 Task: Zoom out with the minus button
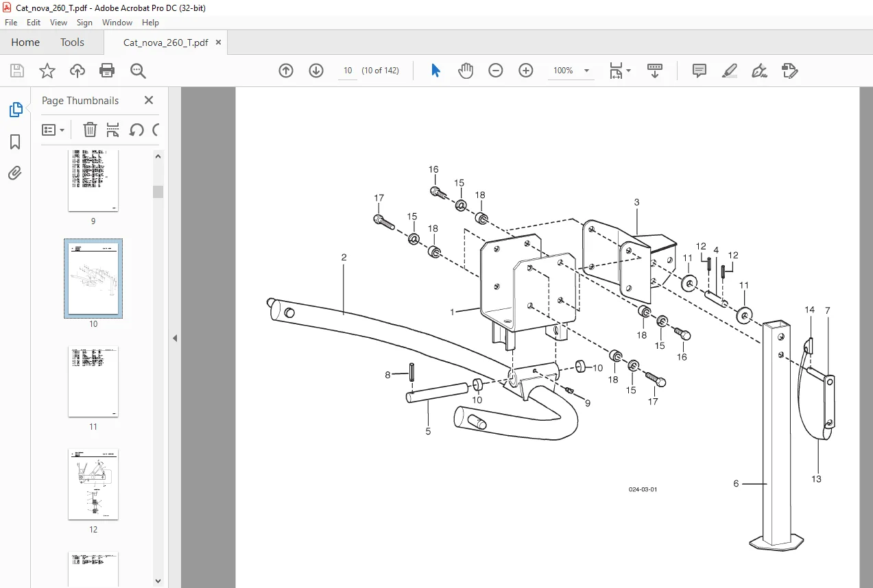(x=496, y=71)
